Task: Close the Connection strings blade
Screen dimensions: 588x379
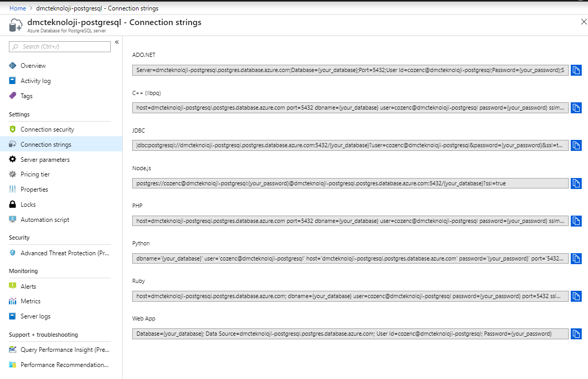Action: pyautogui.click(x=584, y=22)
